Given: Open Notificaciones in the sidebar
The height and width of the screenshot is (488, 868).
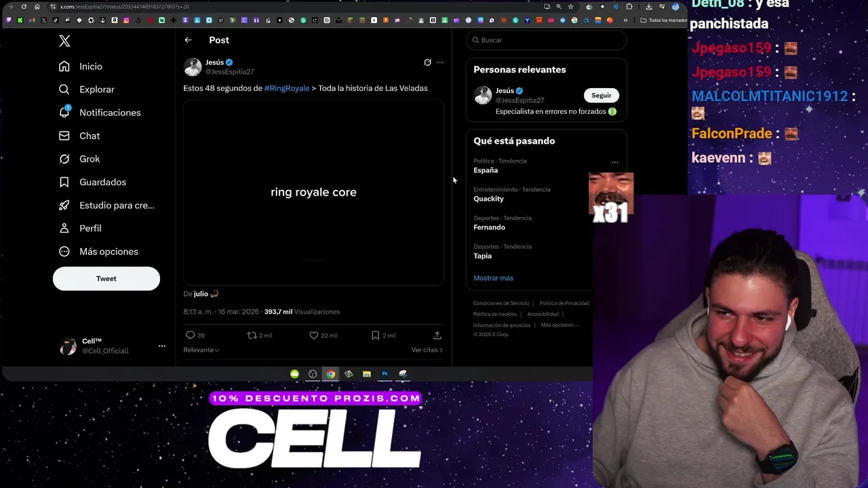Looking at the screenshot, I should coord(100,113).
